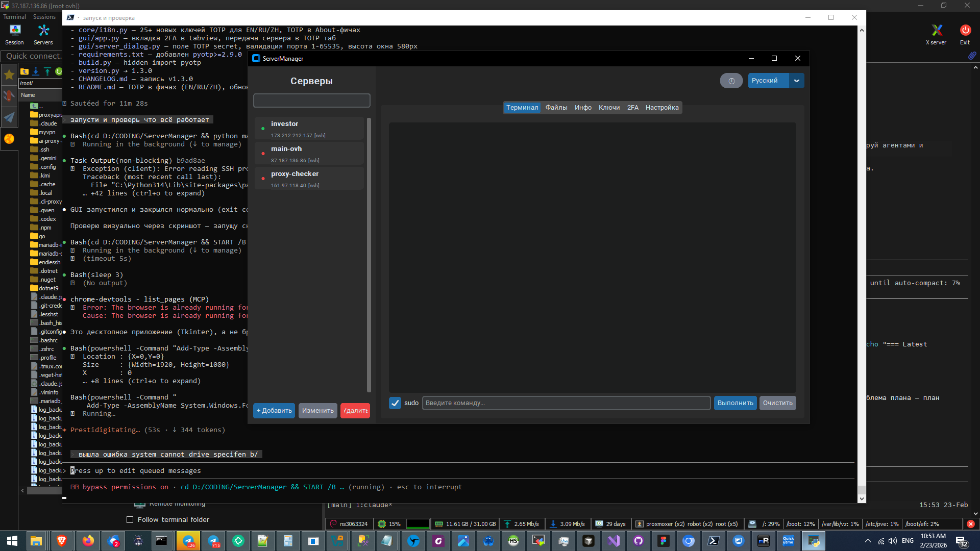
Task: Click the download arrow in SFTP toolbar
Action: pyautogui.click(x=36, y=71)
